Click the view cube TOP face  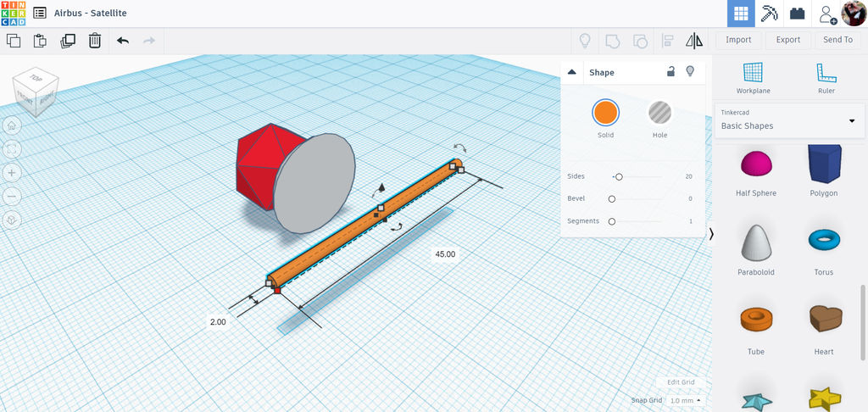[x=36, y=78]
